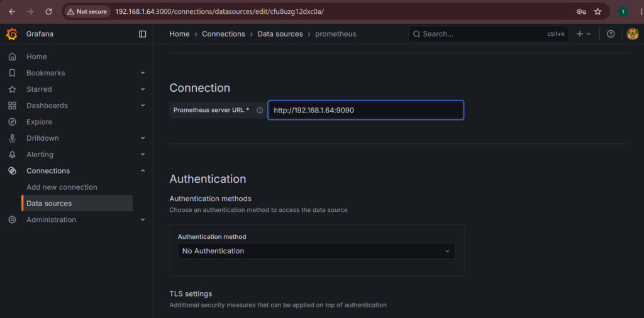Click the info icon beside Prometheus server URL
Image resolution: width=644 pixels, height=318 pixels.
click(260, 111)
